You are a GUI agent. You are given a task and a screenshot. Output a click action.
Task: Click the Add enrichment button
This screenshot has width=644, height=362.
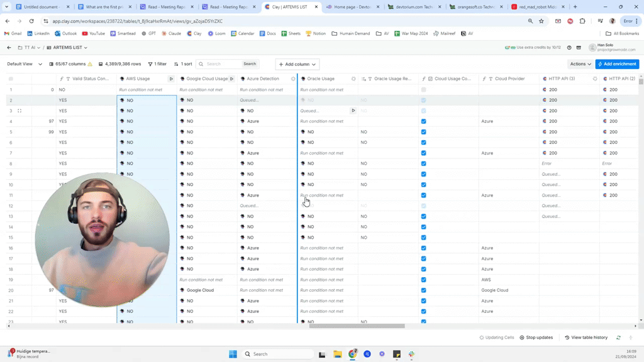(x=617, y=64)
